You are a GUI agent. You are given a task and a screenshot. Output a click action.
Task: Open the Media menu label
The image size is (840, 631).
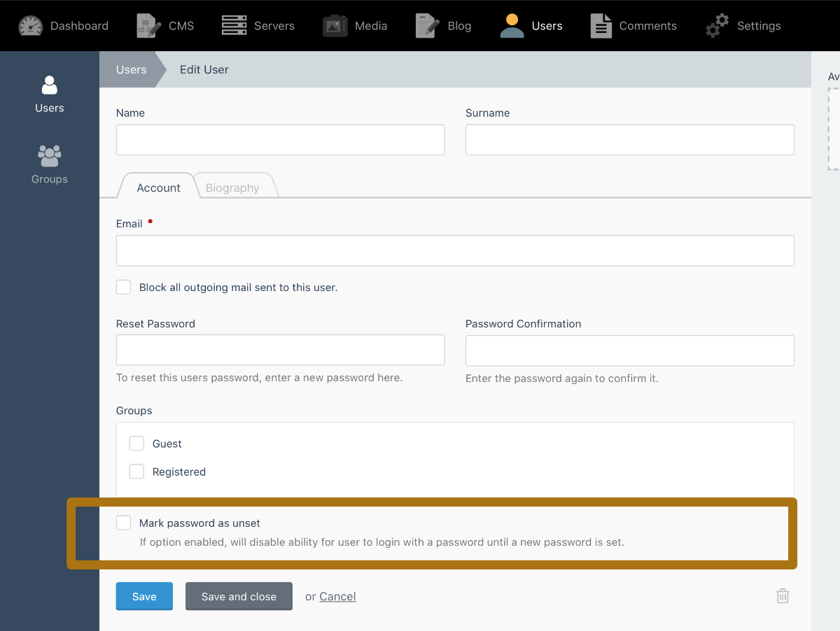(x=371, y=26)
